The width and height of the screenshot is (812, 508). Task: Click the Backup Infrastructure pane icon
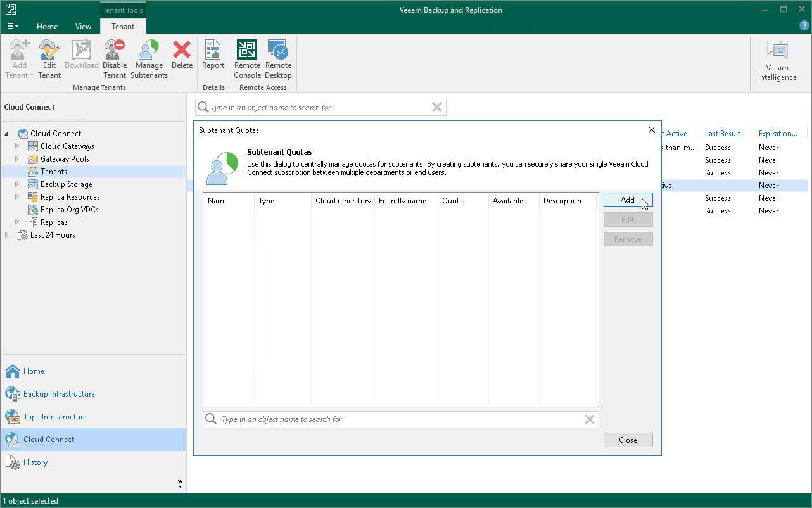point(13,394)
